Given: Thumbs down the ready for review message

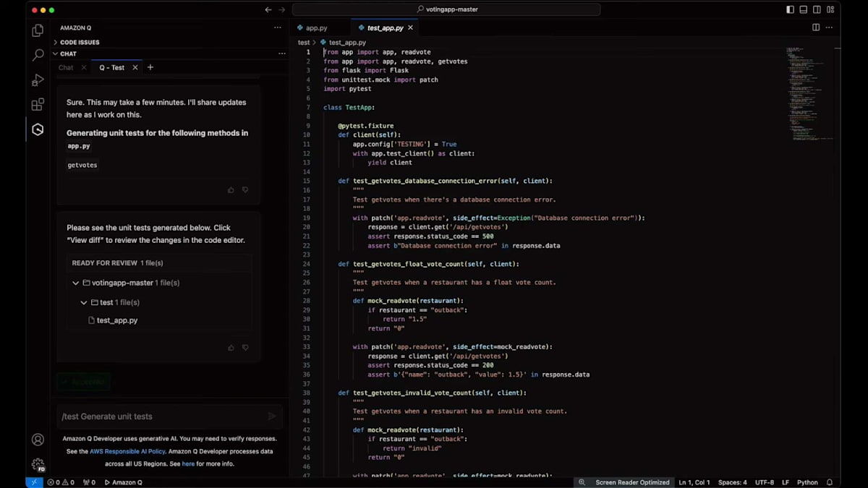Looking at the screenshot, I should pos(245,348).
